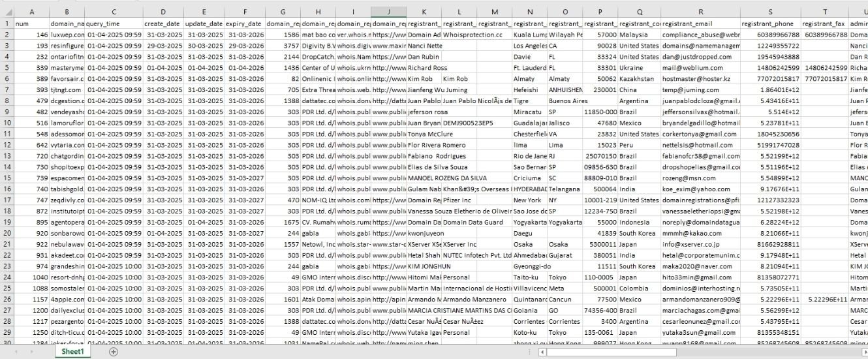
Task: Select cell containing 'temp@juming.com'
Action: click(700, 89)
